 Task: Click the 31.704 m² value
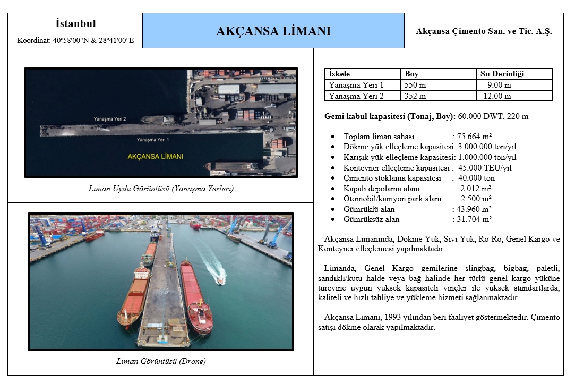[474, 219]
